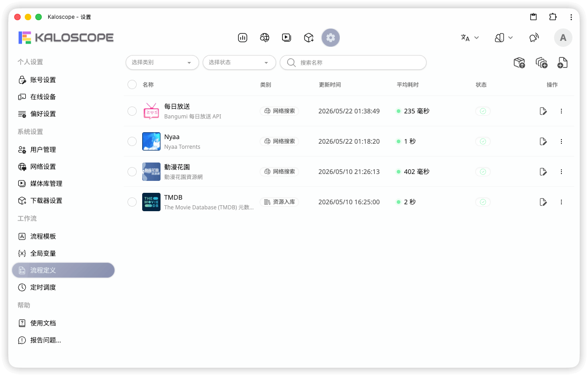Sort by the 更新时间 column header
This screenshot has width=588, height=376.
point(330,85)
